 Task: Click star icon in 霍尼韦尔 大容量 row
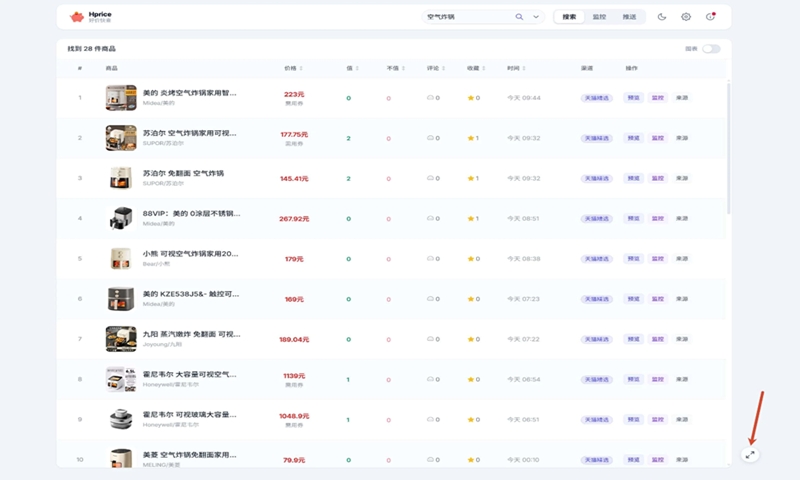click(470, 380)
